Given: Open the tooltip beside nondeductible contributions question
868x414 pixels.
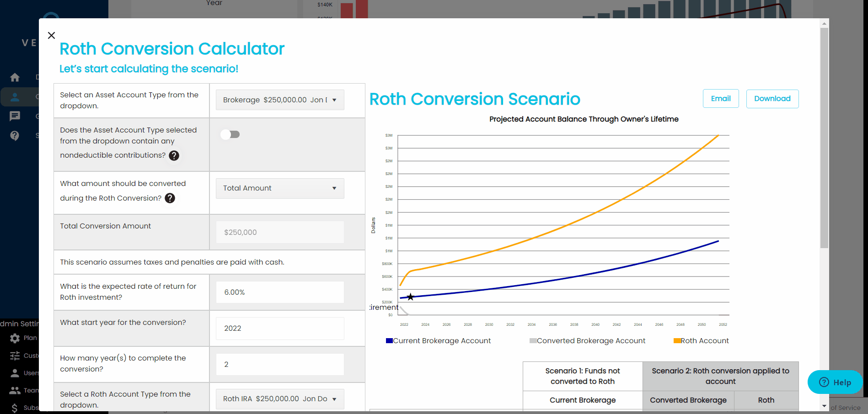Looking at the screenshot, I should coord(174,155).
